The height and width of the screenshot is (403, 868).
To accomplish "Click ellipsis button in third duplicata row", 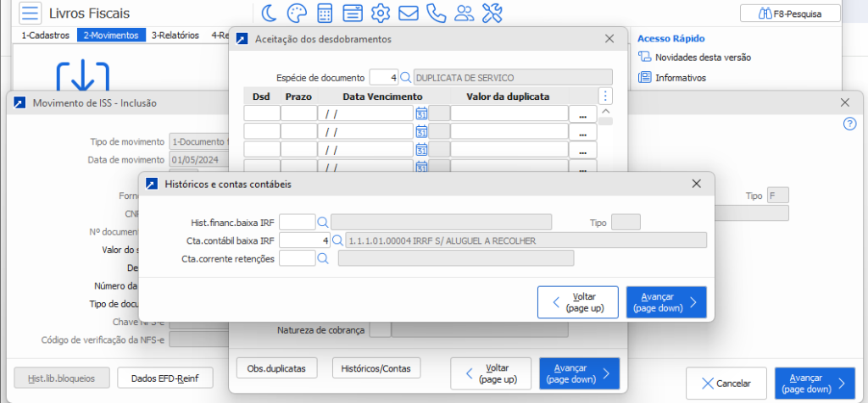I will (x=582, y=149).
